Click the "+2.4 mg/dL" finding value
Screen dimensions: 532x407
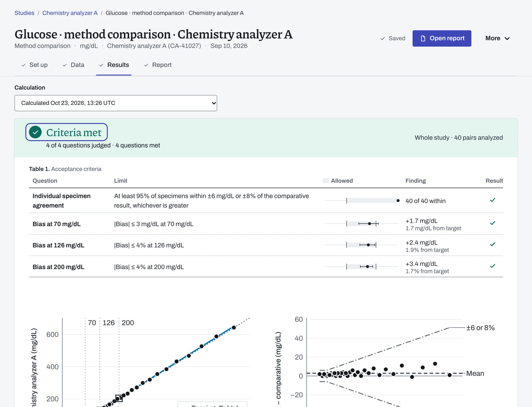[x=421, y=242]
